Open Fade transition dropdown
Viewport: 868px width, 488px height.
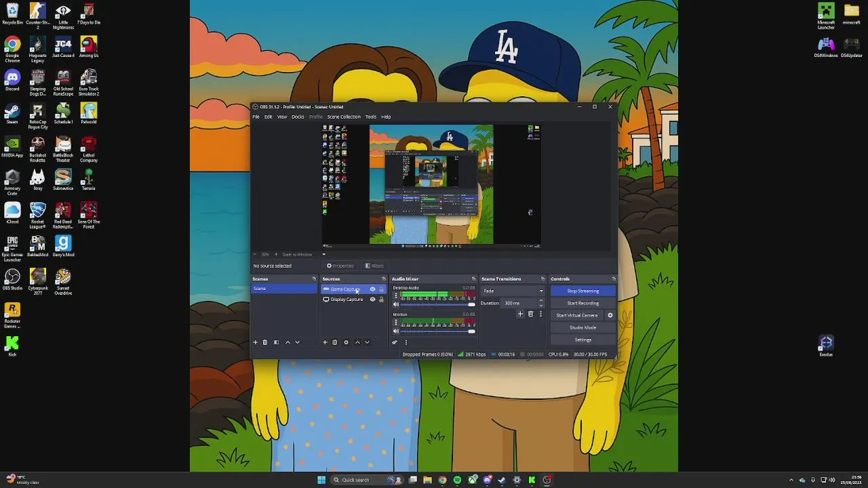point(513,291)
